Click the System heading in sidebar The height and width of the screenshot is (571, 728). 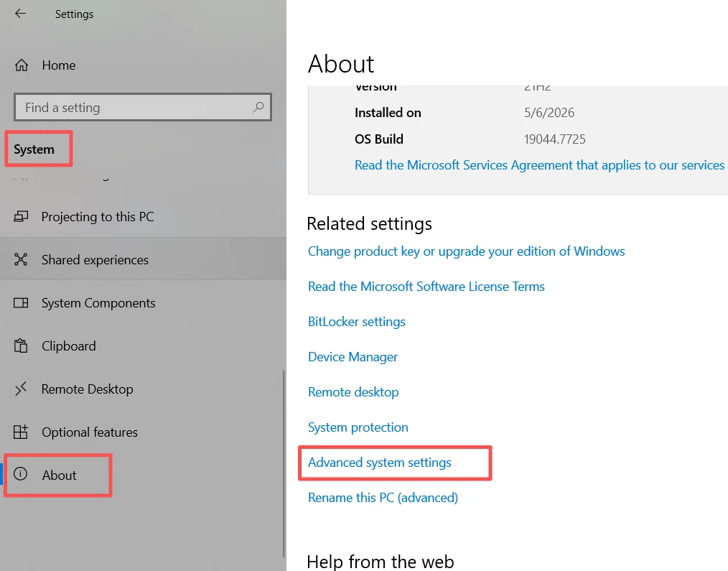pyautogui.click(x=34, y=149)
